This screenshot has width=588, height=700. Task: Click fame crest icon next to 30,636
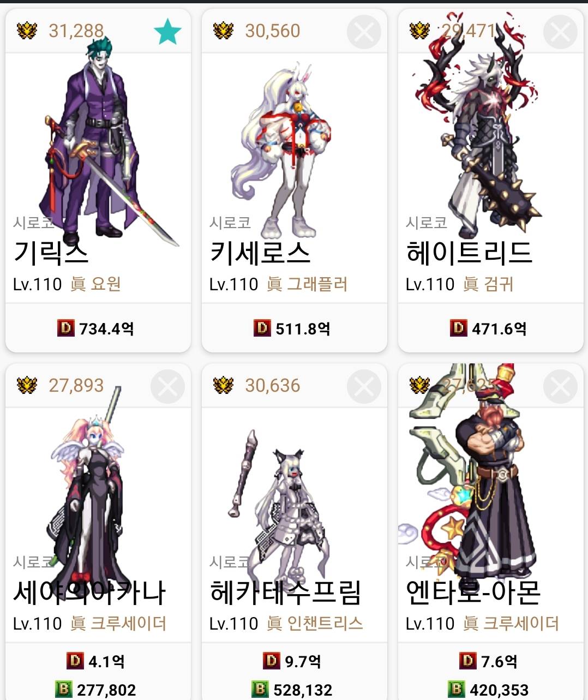pyautogui.click(x=223, y=385)
